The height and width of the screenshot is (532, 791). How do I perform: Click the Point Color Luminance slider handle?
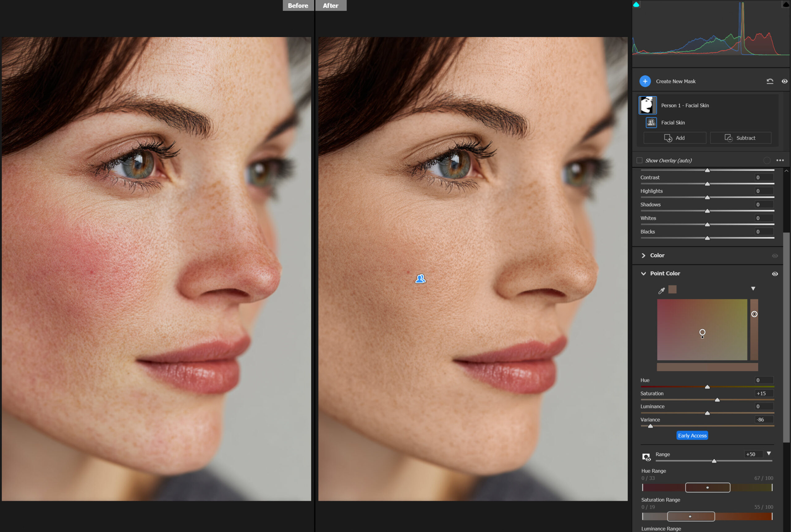(x=707, y=413)
